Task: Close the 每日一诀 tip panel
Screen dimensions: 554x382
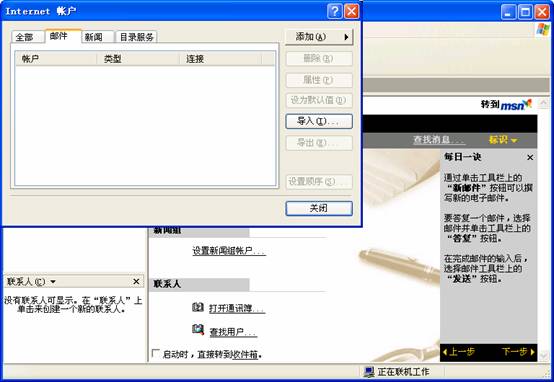Action: [x=530, y=158]
